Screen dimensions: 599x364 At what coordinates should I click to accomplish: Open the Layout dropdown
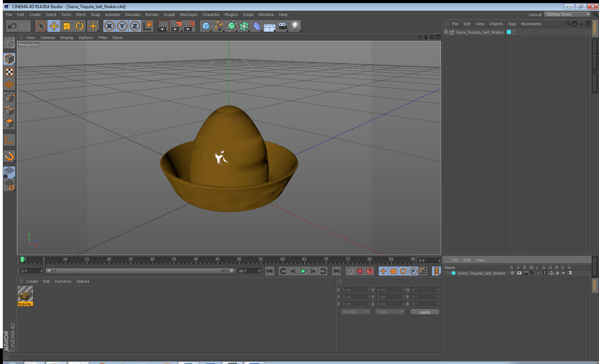pos(567,14)
